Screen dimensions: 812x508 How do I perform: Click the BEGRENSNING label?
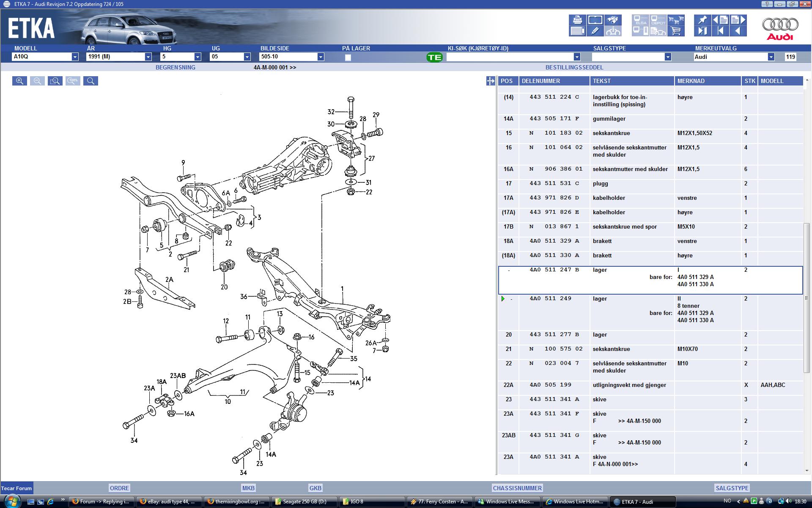[176, 67]
